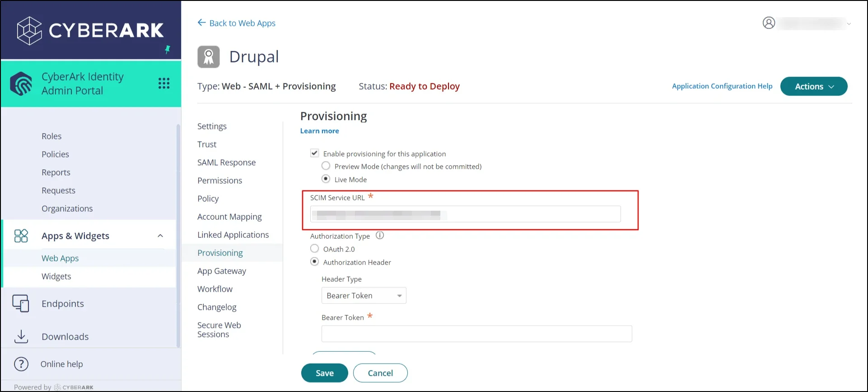Screen dimensions: 868x392
Task: Go to Roles in the sidebar
Action: pos(51,136)
